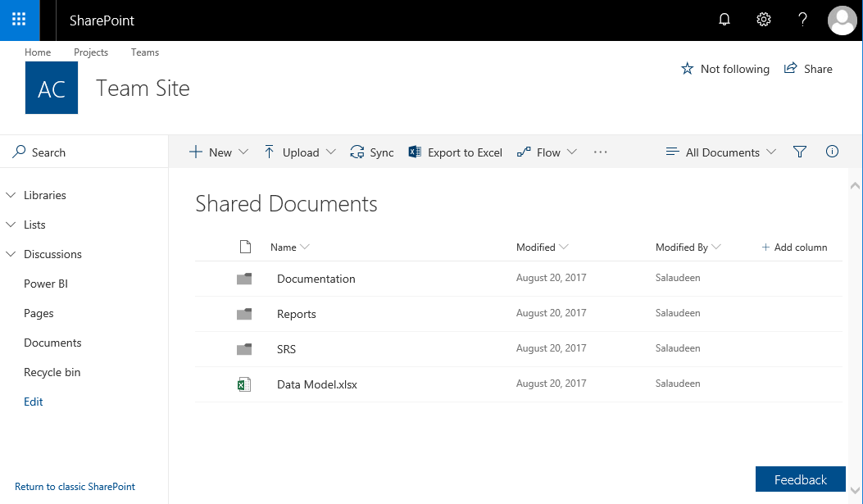Viewport: 863px width, 504px height.
Task: Open Microsoft Flow from the toolbar
Action: pos(540,152)
